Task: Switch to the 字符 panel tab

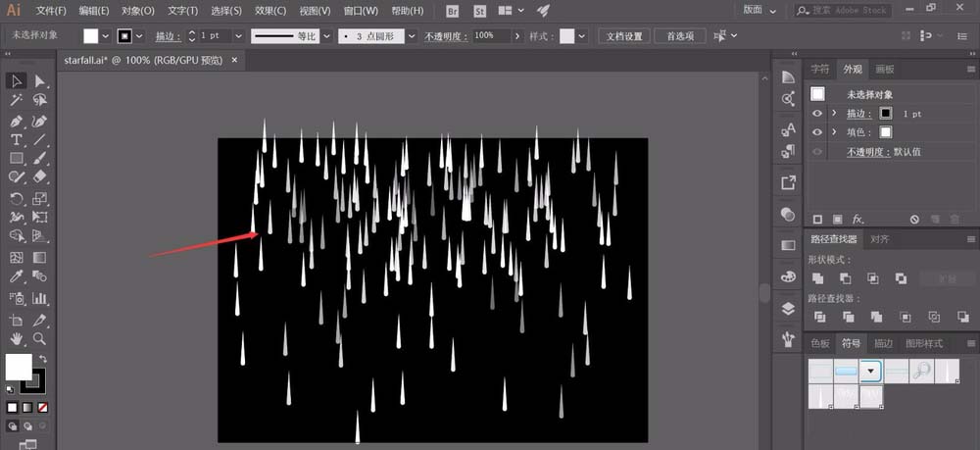Action: [x=819, y=69]
